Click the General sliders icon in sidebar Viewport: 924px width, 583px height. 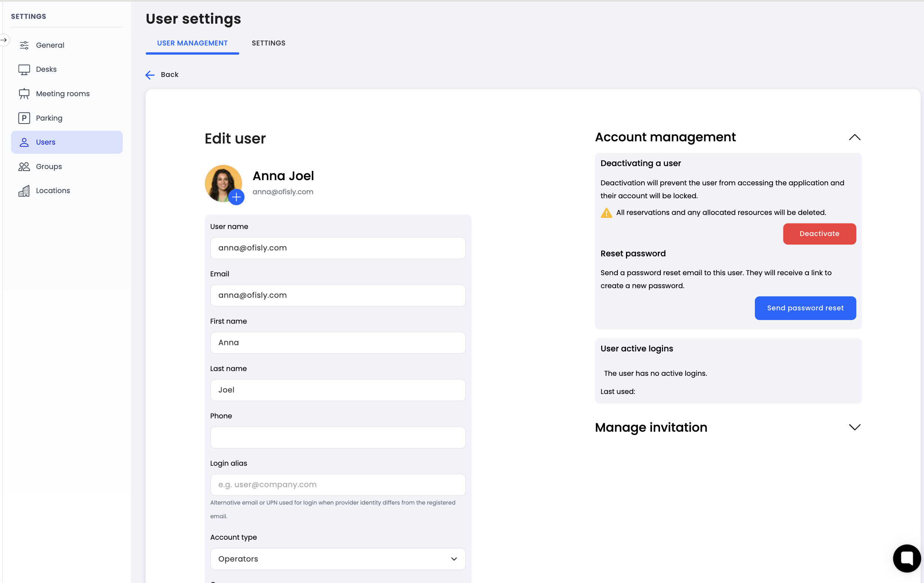(x=24, y=45)
